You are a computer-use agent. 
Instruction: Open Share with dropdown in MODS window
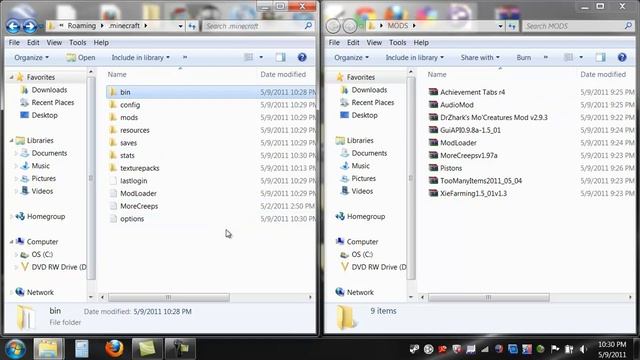pyautogui.click(x=480, y=58)
